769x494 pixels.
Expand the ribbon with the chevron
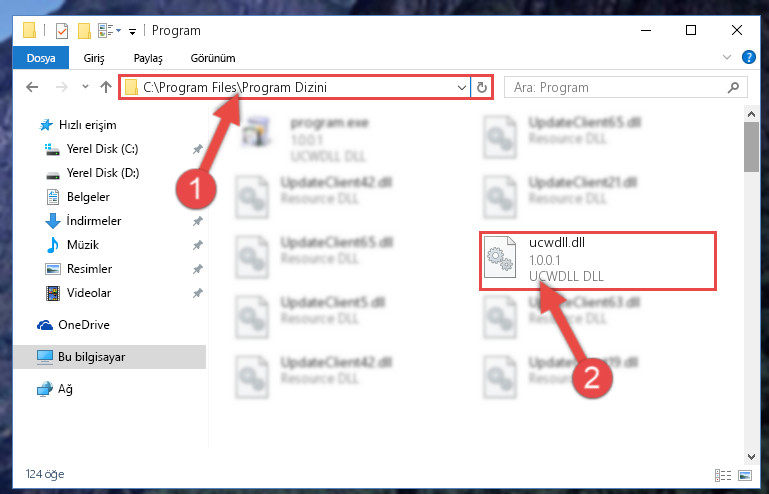[727, 57]
